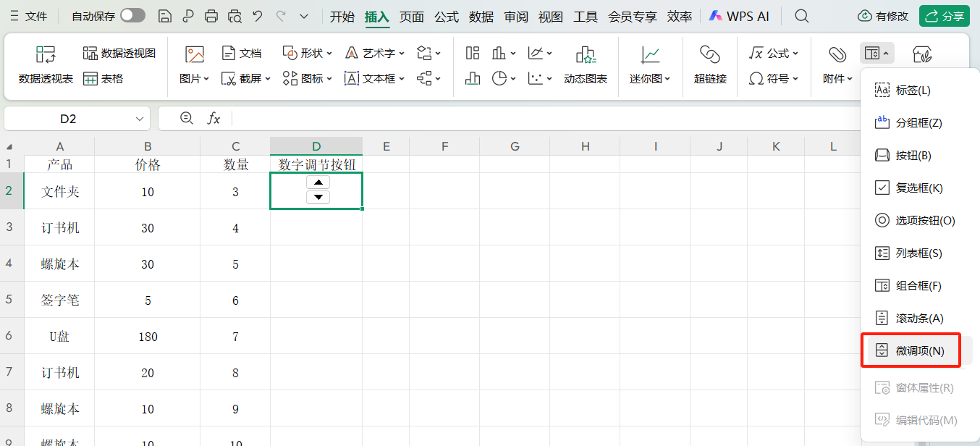
Task: Open the 迷你图 sparkline tool
Action: coord(650,65)
